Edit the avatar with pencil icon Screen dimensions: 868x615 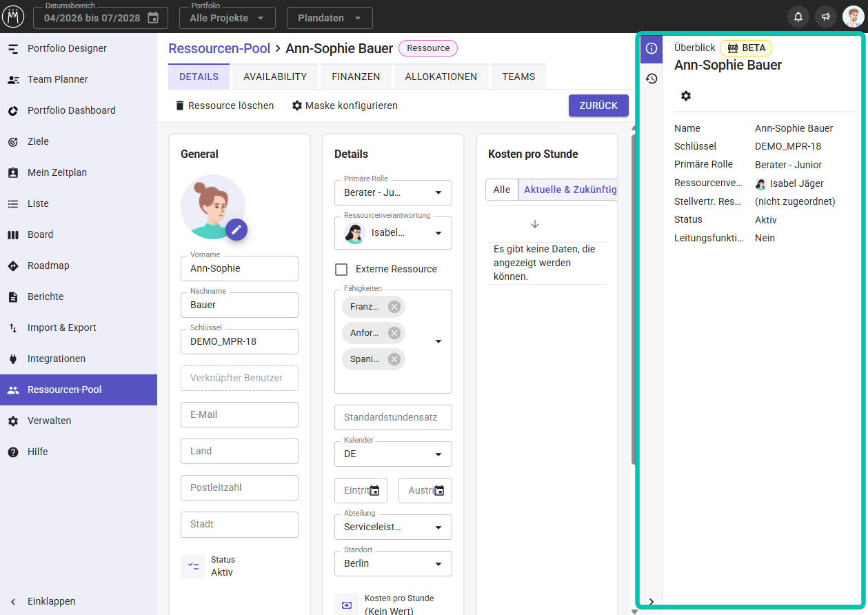(236, 230)
